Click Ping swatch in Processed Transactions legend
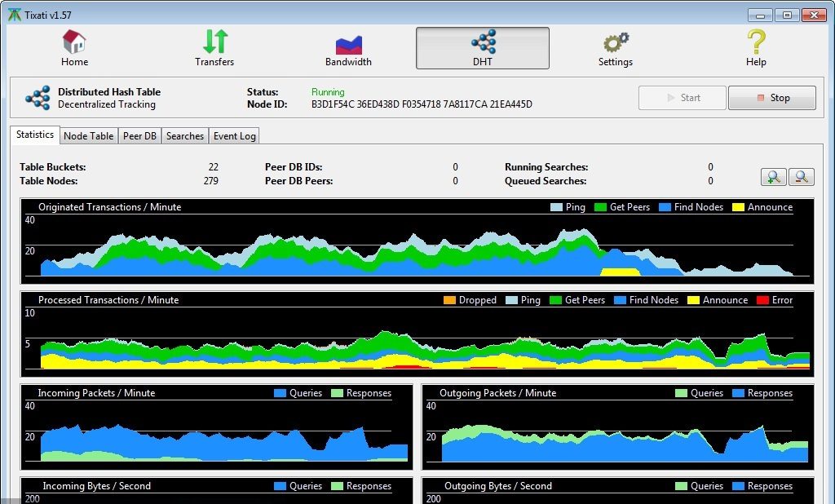Viewport: 835px width, 504px height. tap(511, 300)
